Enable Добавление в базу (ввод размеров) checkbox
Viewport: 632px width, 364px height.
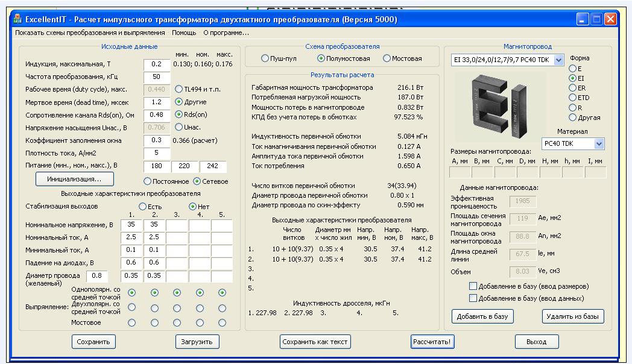click(x=473, y=286)
